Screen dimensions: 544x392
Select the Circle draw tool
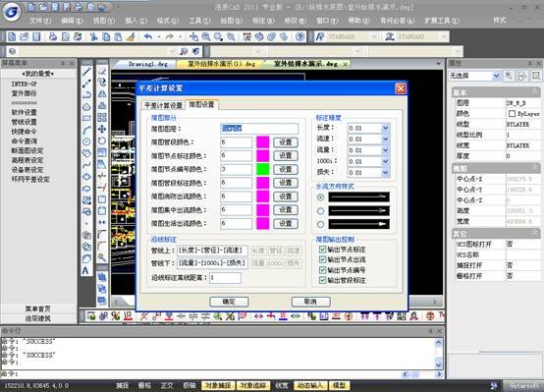pyautogui.click(x=86, y=141)
